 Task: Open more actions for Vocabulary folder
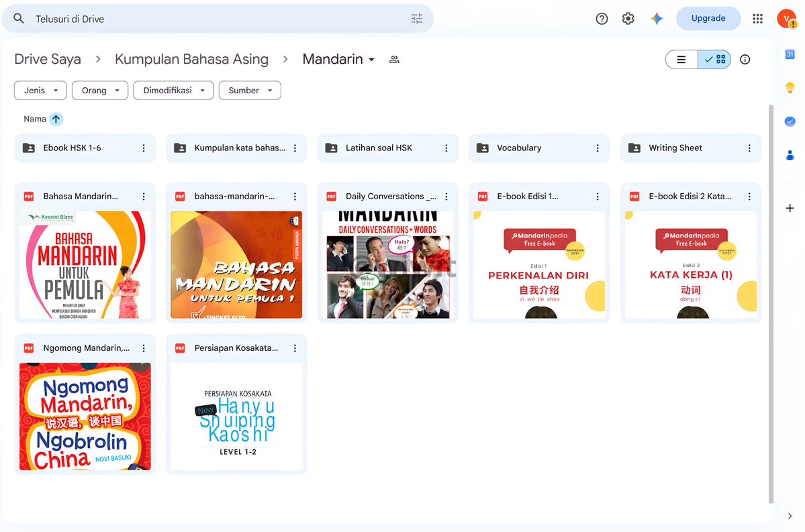pos(598,148)
